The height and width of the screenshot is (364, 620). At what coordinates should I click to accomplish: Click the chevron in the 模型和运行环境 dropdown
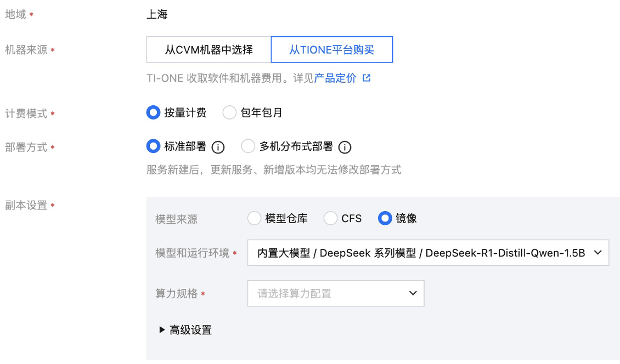click(598, 253)
